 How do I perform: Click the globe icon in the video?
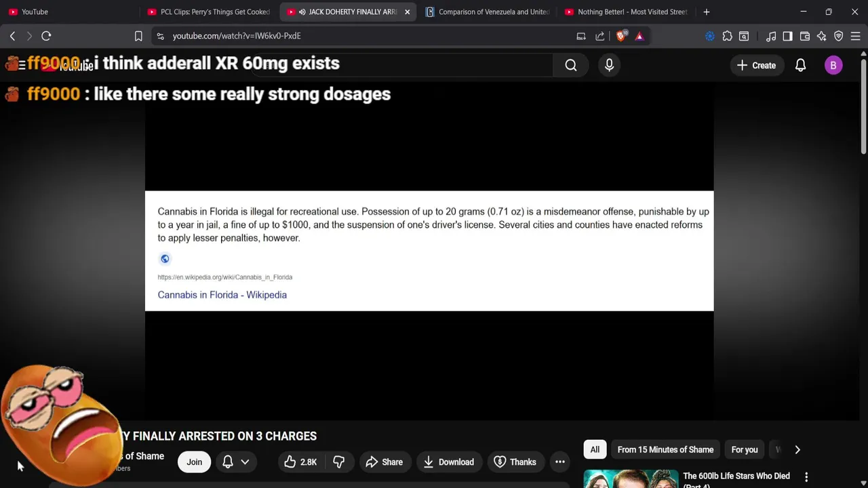(x=165, y=259)
